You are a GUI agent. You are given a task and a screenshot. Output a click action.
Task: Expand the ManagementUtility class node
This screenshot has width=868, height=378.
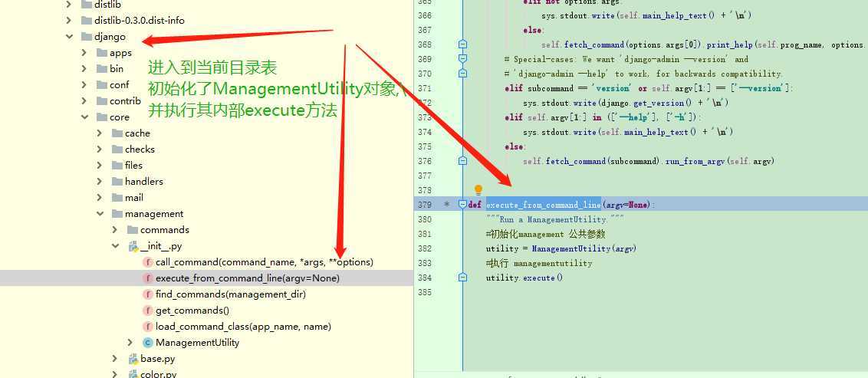click(130, 343)
